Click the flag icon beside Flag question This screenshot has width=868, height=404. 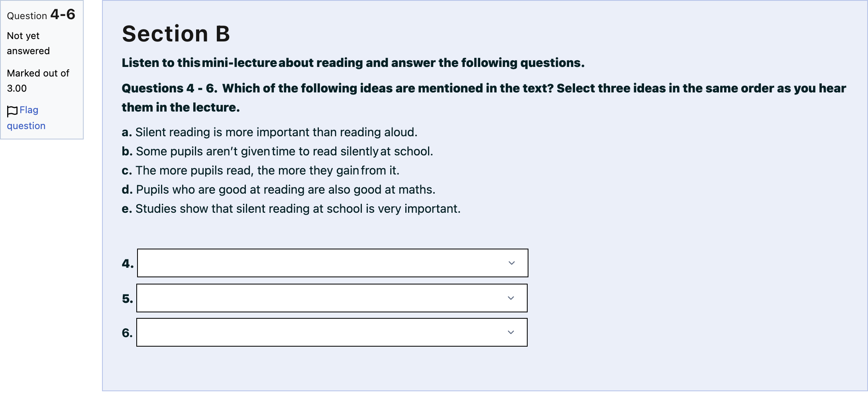pyautogui.click(x=12, y=111)
